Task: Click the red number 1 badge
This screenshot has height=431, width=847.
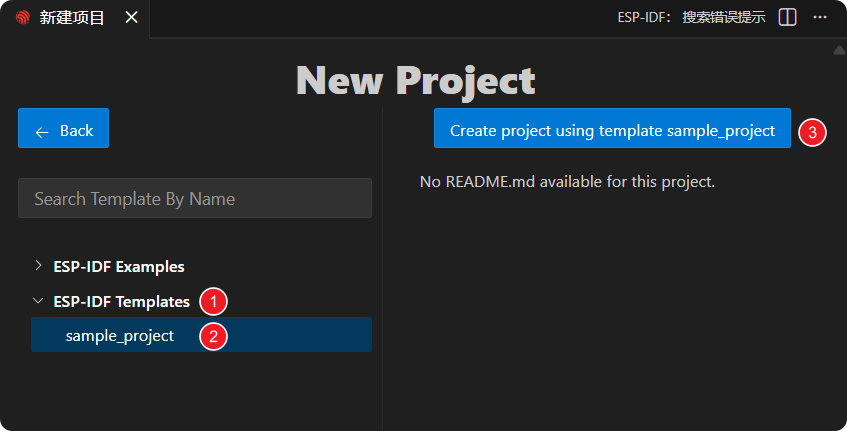Action: coord(213,301)
